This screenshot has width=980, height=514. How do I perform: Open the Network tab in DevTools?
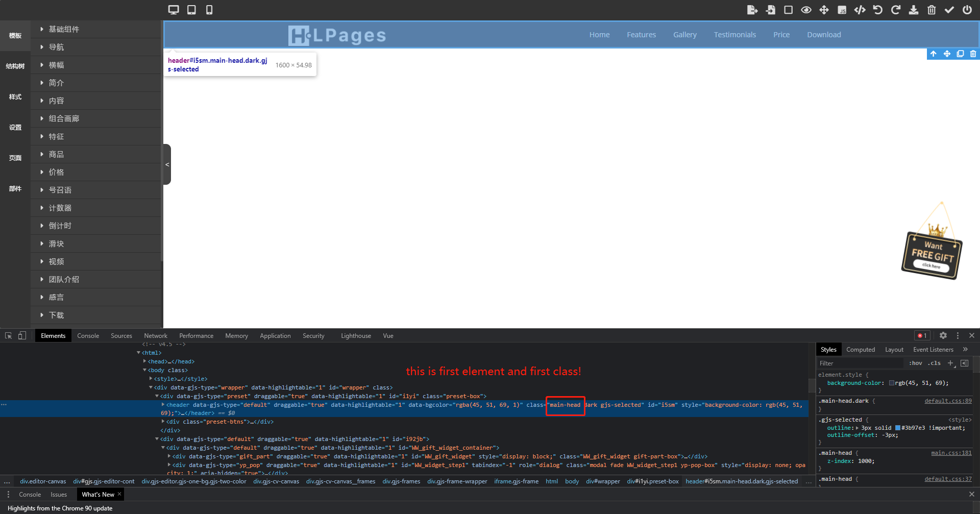coord(156,335)
